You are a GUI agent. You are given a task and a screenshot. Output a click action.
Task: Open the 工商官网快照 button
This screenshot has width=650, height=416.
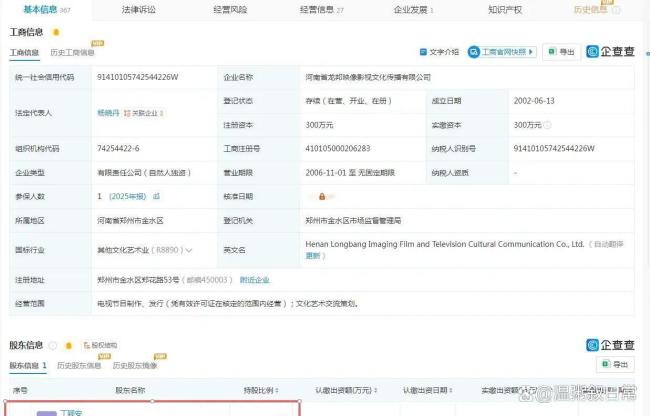tap(502, 52)
